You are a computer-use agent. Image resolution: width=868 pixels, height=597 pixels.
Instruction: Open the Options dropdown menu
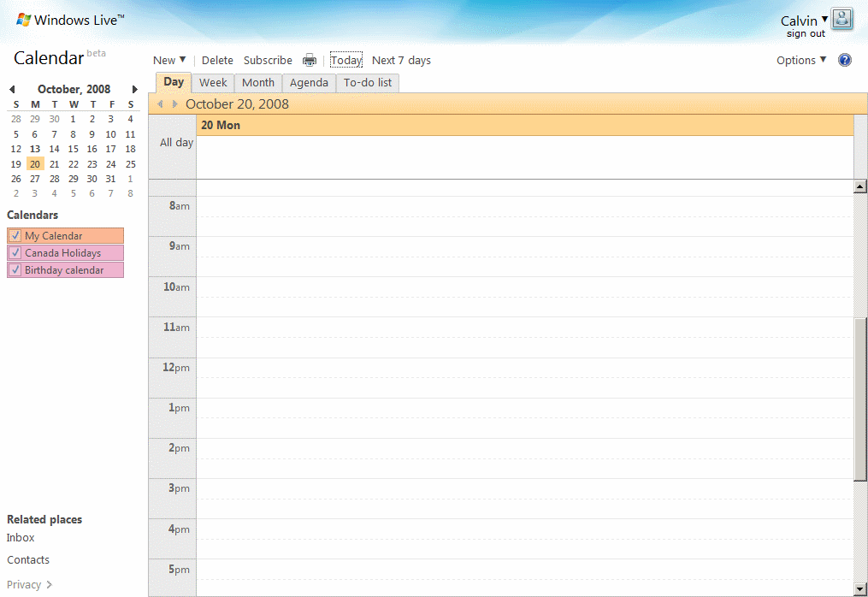(801, 60)
